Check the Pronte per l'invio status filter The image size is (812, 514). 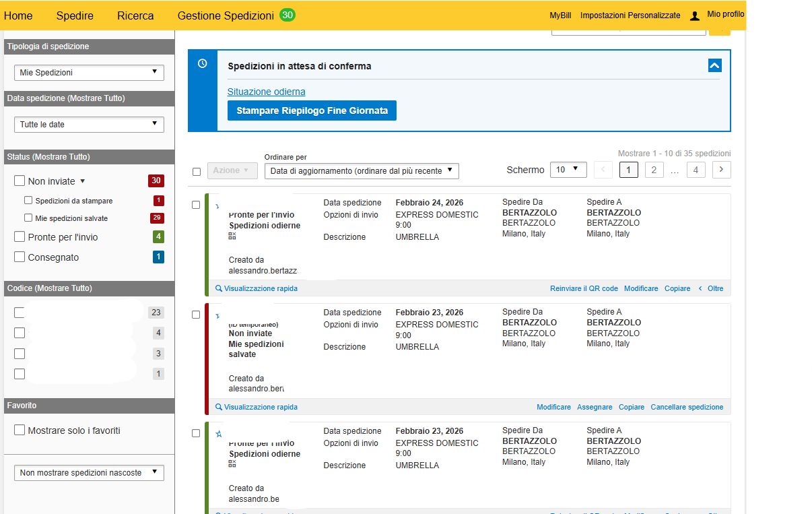pos(20,237)
